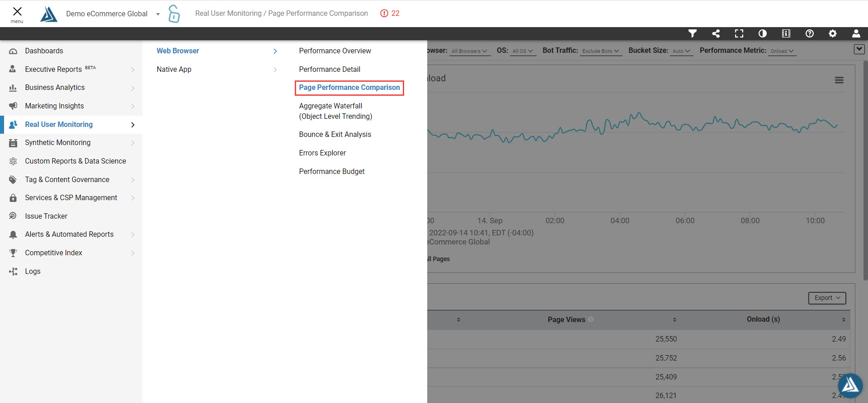Image resolution: width=868 pixels, height=403 pixels.
Task: Open the All Browsers dropdown
Action: point(469,51)
